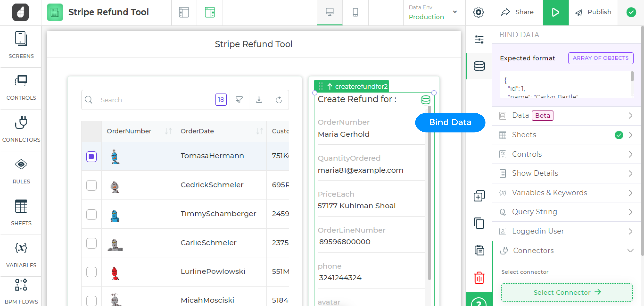Viewport: 644px width, 306px height.
Task: Expand the Sheets binding section
Action: point(566,135)
